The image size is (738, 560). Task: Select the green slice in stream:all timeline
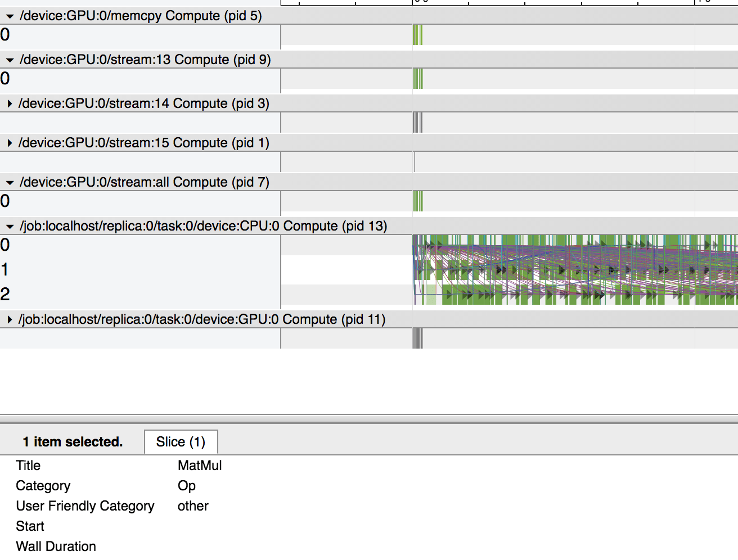click(417, 201)
